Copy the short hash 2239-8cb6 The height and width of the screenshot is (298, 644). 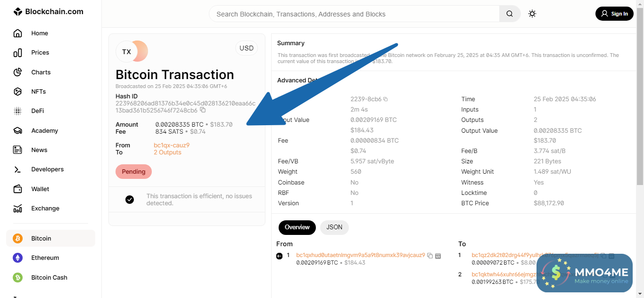(385, 99)
